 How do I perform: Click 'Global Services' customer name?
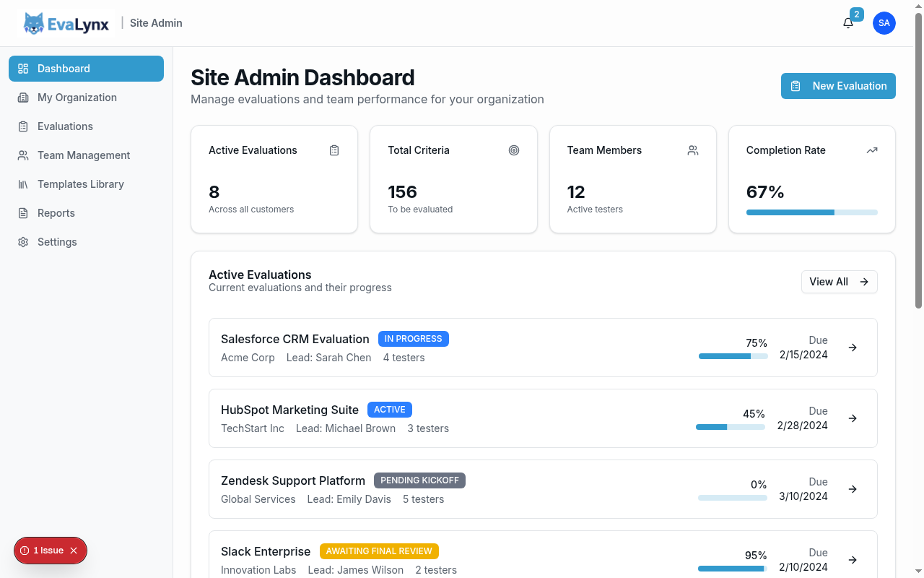[258, 499]
